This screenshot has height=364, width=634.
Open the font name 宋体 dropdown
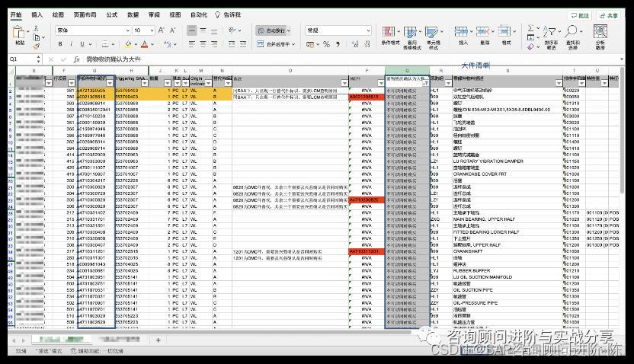[128, 30]
